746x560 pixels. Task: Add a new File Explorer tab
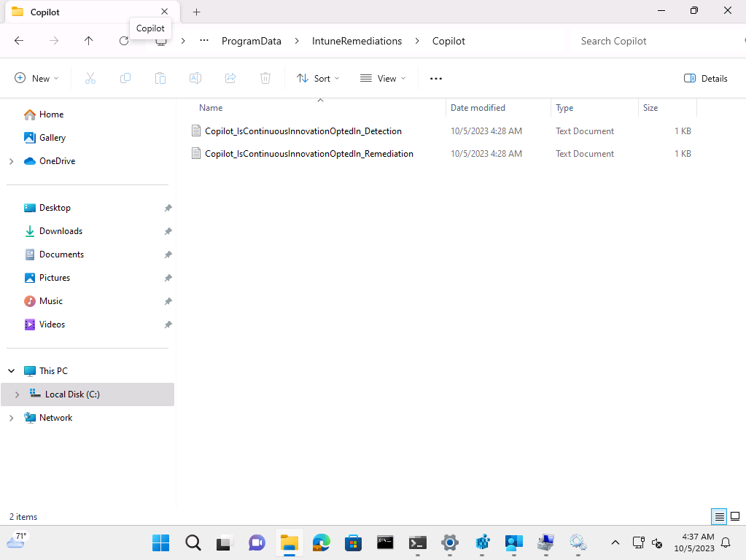196,12
